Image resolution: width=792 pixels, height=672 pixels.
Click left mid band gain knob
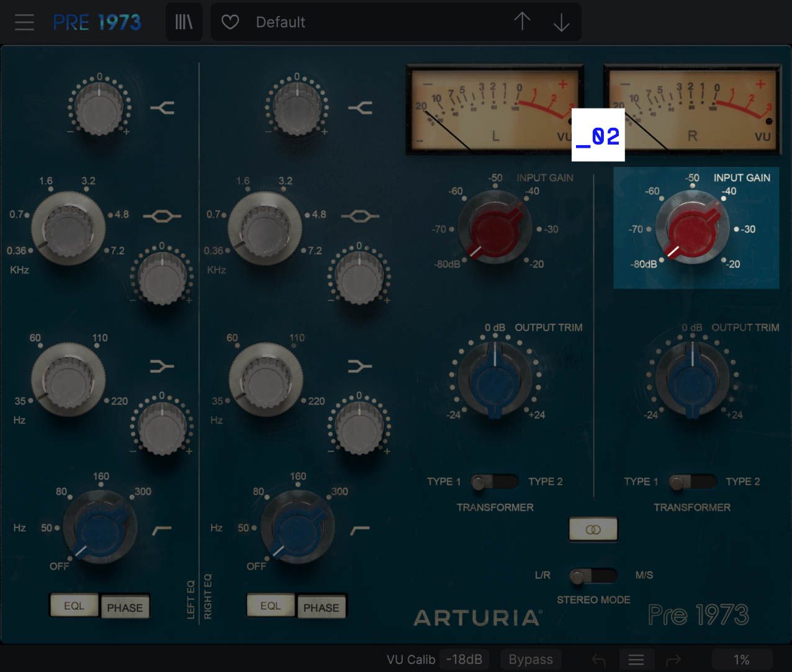(162, 277)
